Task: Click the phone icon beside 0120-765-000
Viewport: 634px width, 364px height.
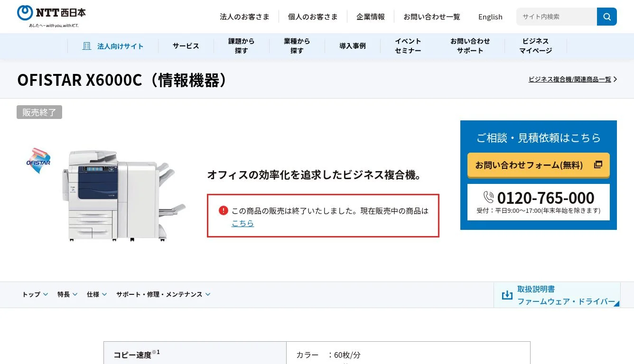Action: click(488, 197)
